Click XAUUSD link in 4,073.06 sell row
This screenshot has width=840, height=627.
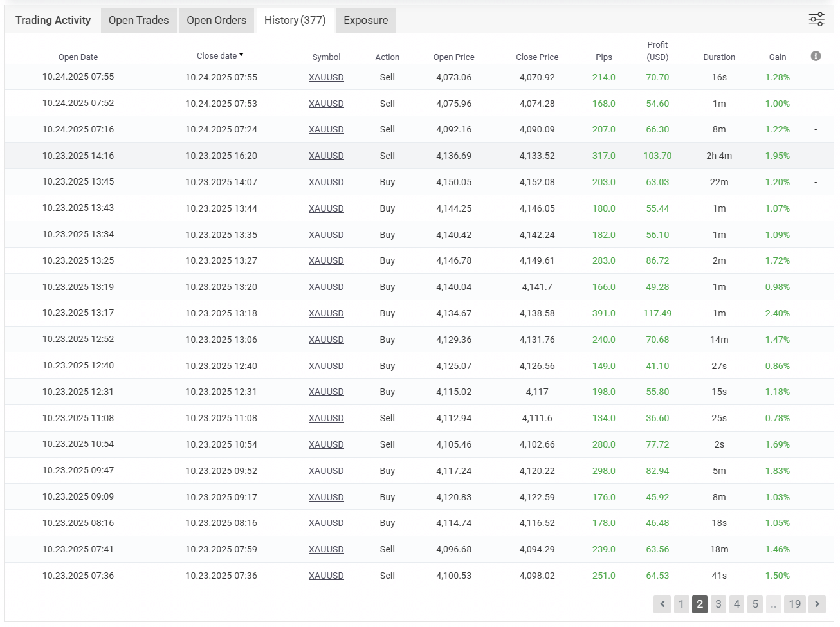326,77
